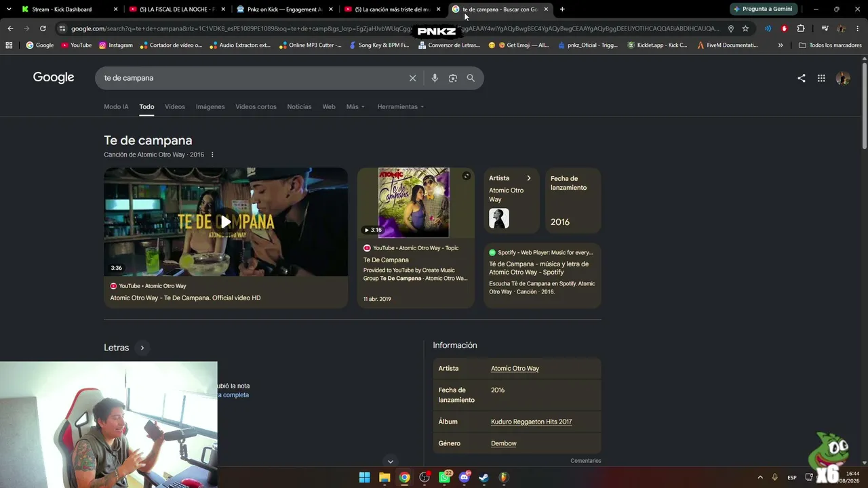Open Todos los marcadores folder

pyautogui.click(x=830, y=45)
